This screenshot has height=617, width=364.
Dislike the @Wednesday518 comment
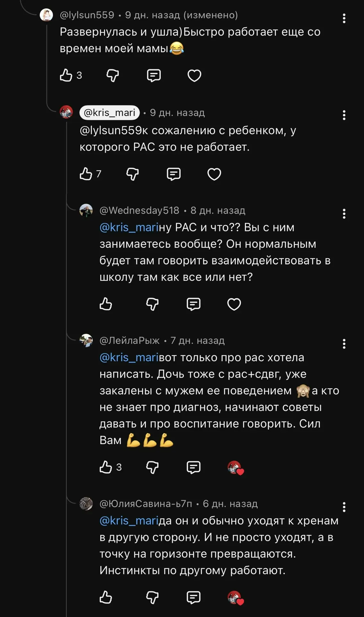[x=152, y=304]
